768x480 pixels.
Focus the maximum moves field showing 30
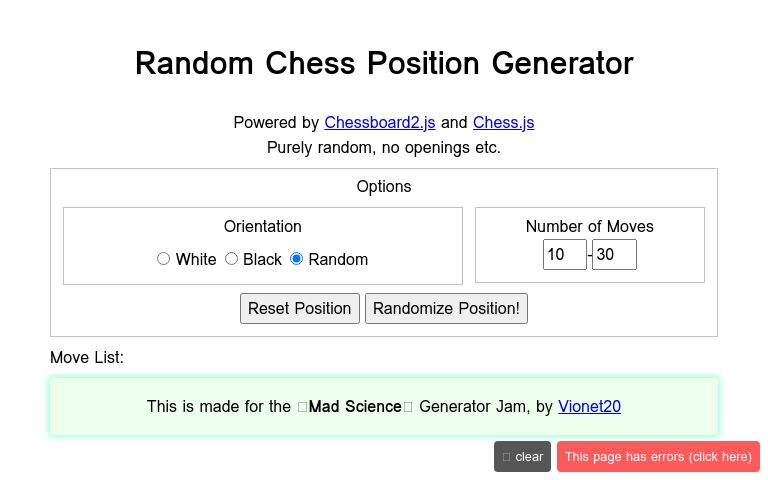(614, 255)
